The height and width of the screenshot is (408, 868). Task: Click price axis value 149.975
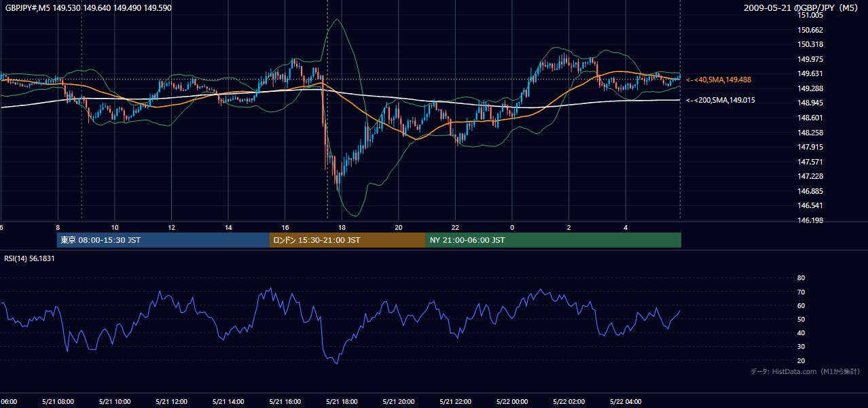810,59
